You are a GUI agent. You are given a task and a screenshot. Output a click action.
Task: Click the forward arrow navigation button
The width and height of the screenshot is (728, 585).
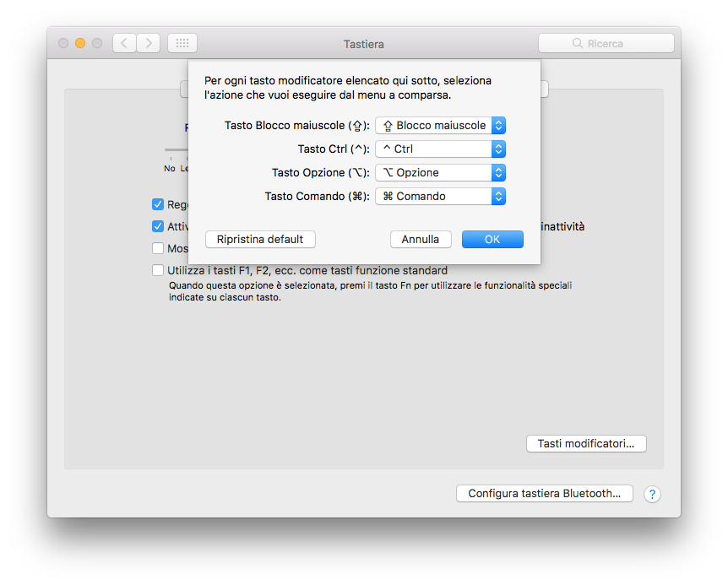pos(149,43)
